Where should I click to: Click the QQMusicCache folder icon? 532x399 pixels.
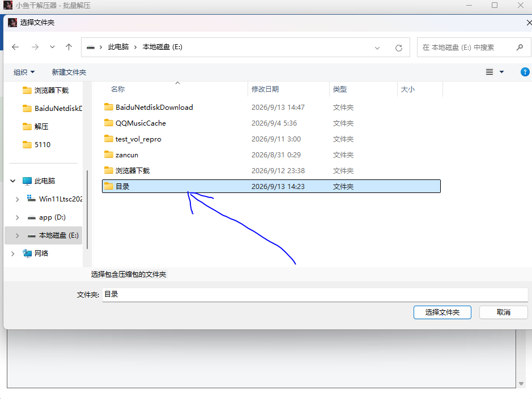tap(109, 123)
